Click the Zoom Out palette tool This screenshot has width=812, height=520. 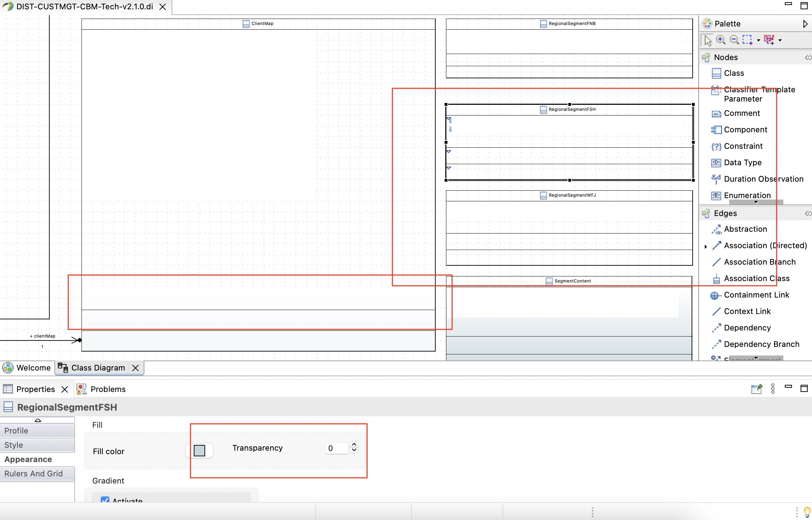tap(734, 40)
